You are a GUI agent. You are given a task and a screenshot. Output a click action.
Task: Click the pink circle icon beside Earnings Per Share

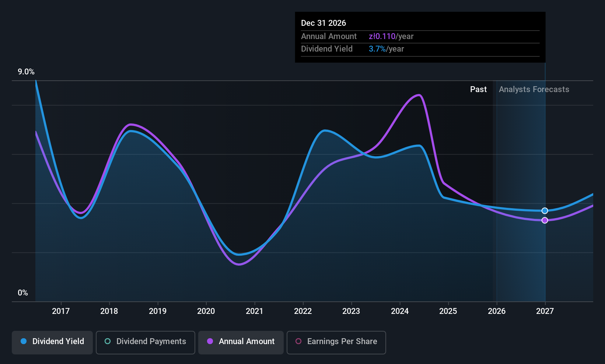point(298,342)
